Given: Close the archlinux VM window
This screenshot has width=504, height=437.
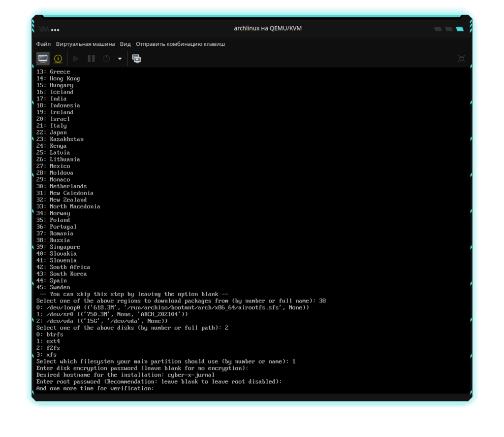Looking at the screenshot, I should pos(460,29).
